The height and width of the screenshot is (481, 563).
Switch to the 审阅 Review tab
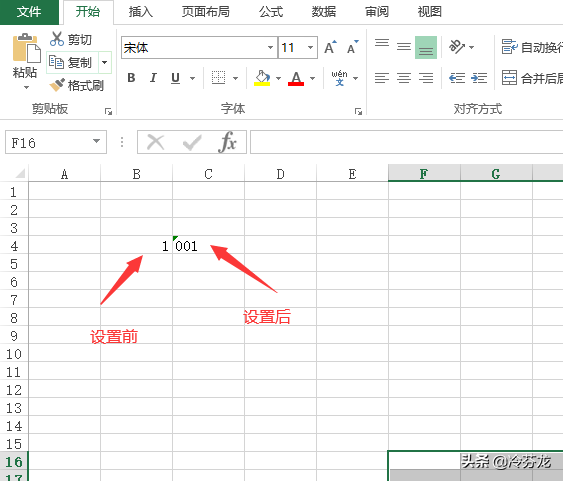pyautogui.click(x=377, y=11)
